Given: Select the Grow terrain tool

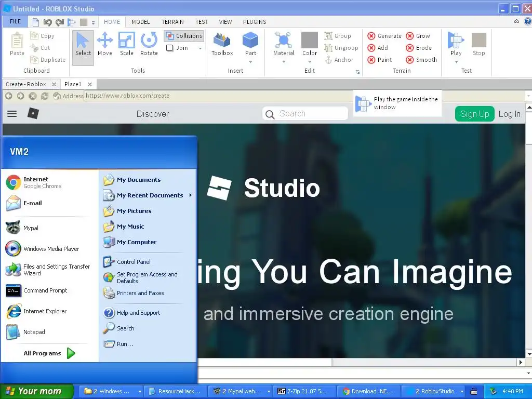Looking at the screenshot, I should click(x=418, y=36).
